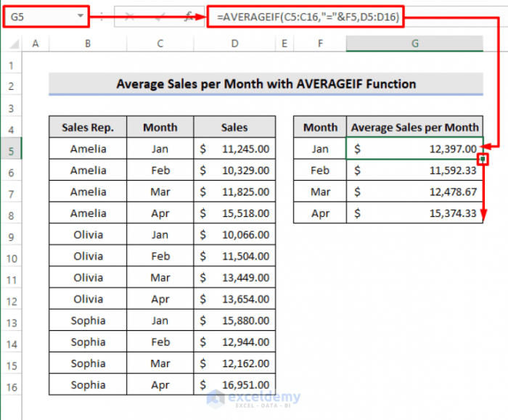The height and width of the screenshot is (420, 508).
Task: Select the 'Jan' cell in column F
Action: pyautogui.click(x=320, y=149)
